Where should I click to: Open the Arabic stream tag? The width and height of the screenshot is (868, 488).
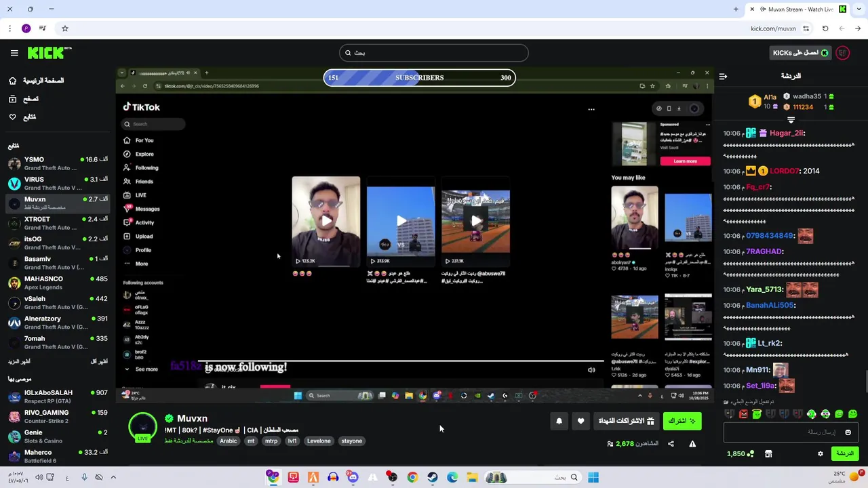(229, 441)
